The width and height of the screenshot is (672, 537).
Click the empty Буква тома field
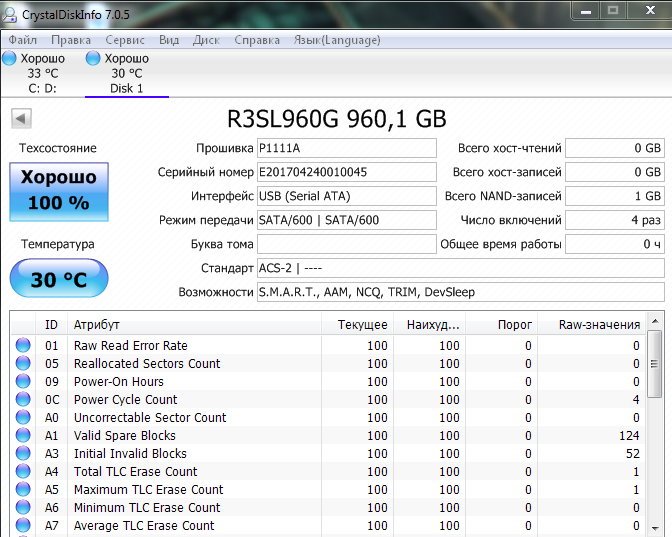(x=347, y=244)
